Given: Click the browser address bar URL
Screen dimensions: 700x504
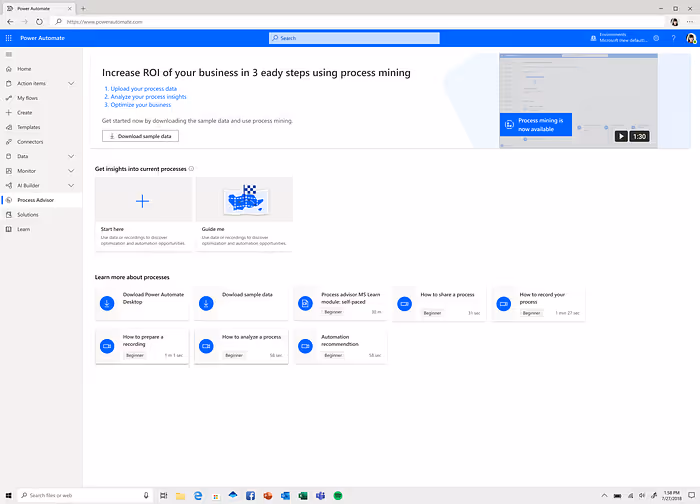Looking at the screenshot, I should click(104, 22).
